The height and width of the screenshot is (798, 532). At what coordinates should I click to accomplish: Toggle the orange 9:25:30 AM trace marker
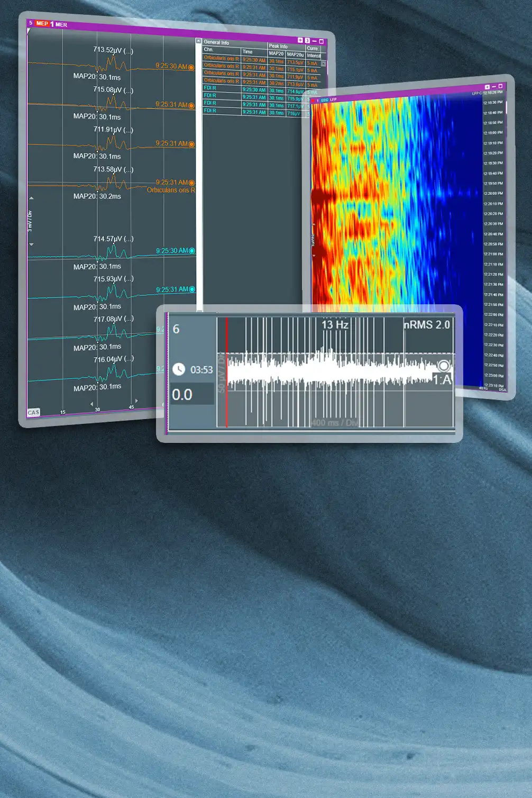[x=191, y=67]
